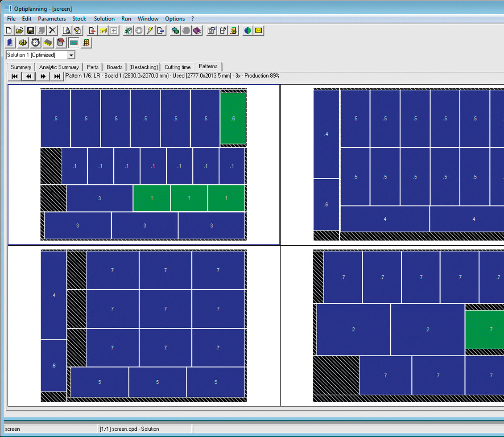Click the grid with gear settings icon

click(x=233, y=30)
